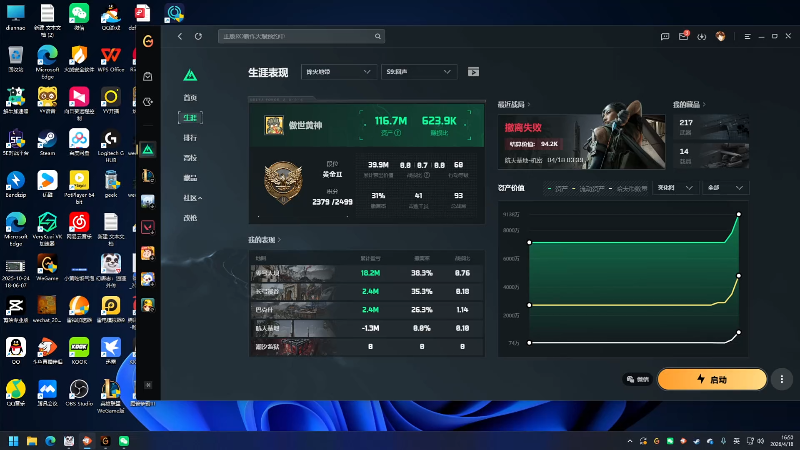Click the 116.7M asset value

coord(391,121)
